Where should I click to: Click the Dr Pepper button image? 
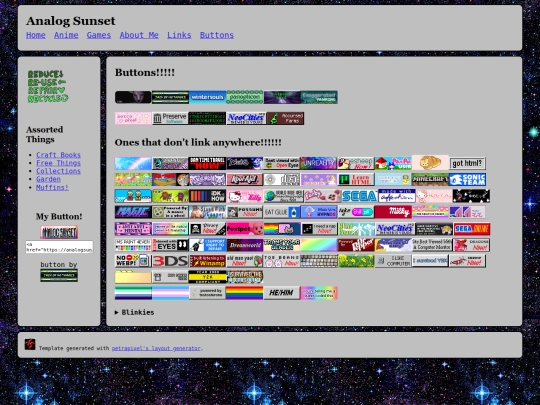(356, 245)
